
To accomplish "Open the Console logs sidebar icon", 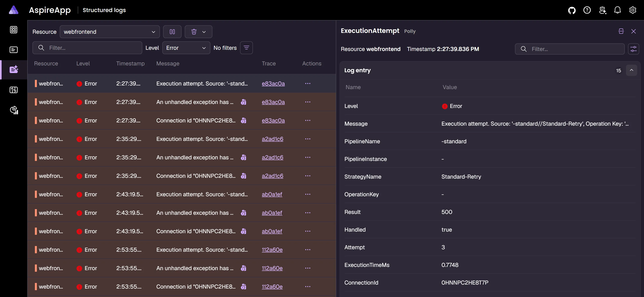I will [x=13, y=50].
